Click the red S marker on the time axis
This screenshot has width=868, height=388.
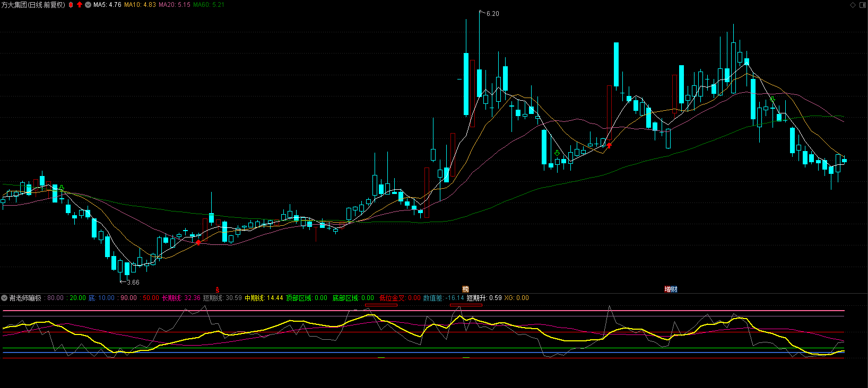[x=218, y=290]
